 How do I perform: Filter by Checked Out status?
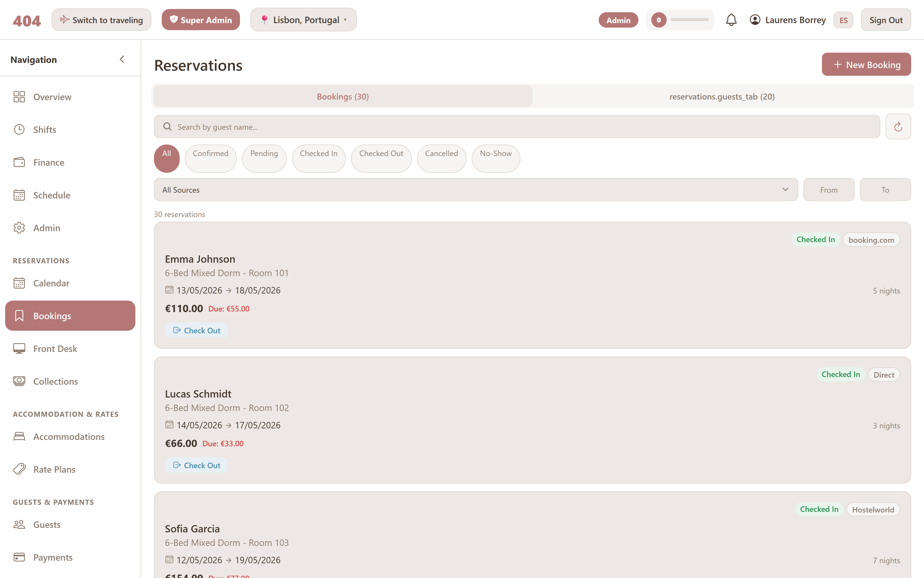(381, 158)
